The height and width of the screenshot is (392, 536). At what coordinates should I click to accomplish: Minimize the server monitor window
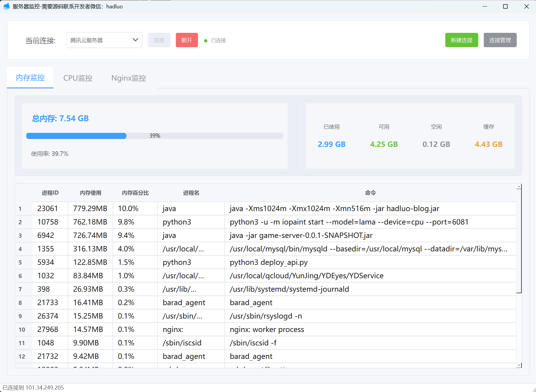(x=485, y=6)
